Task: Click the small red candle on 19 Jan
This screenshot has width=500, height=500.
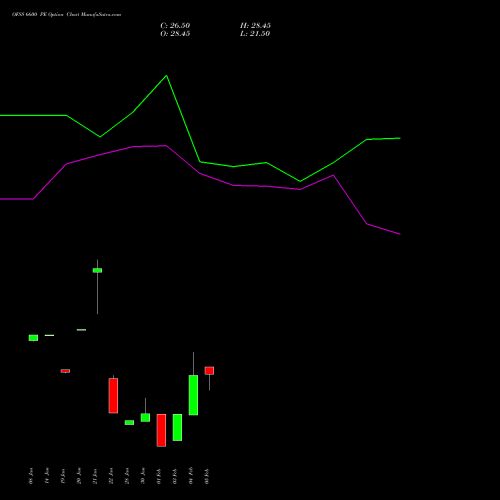Action: pos(65,371)
